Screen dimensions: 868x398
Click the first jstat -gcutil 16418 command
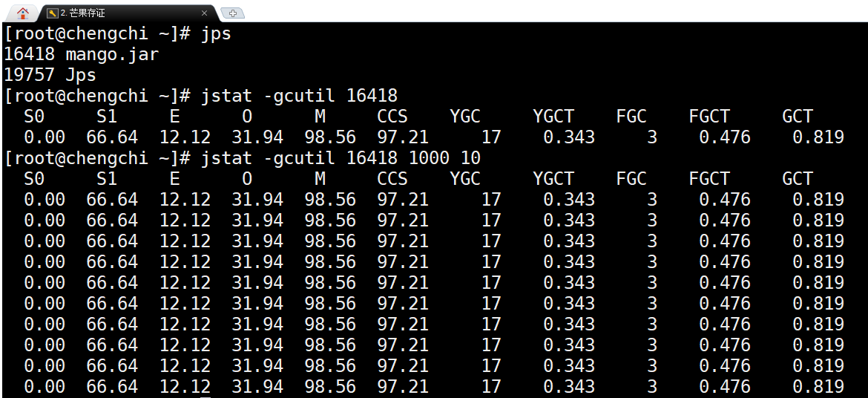(x=299, y=96)
